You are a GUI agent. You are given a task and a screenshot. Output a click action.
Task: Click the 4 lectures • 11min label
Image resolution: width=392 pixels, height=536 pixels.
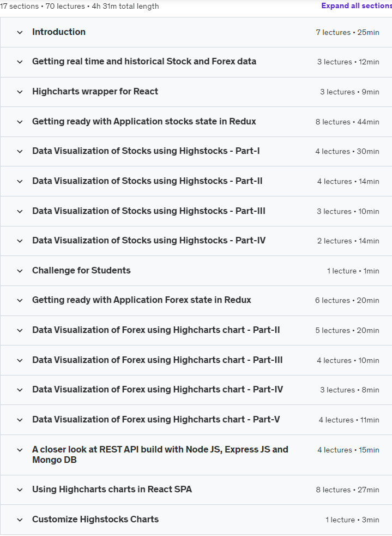[349, 420]
